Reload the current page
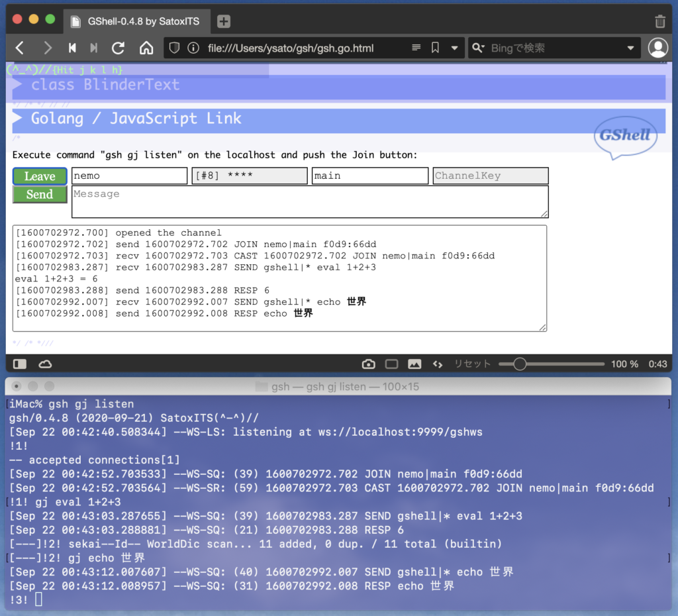The image size is (678, 616). [x=119, y=48]
